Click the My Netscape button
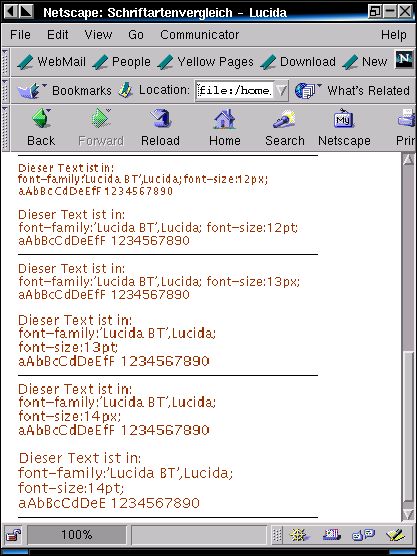 click(x=344, y=127)
